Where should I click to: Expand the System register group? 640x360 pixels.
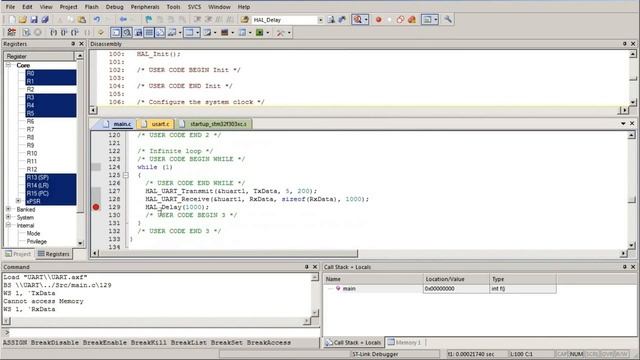tap(8, 217)
